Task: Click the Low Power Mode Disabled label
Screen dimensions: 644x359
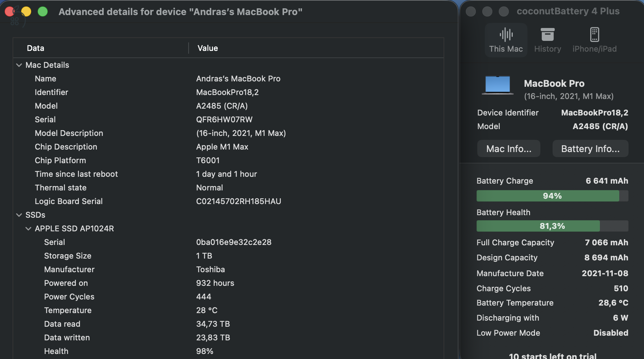Action: point(508,333)
